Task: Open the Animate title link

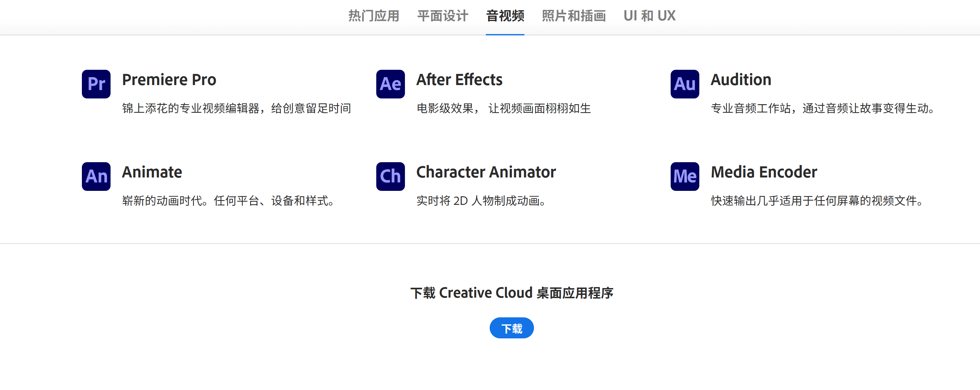Action: [x=152, y=172]
